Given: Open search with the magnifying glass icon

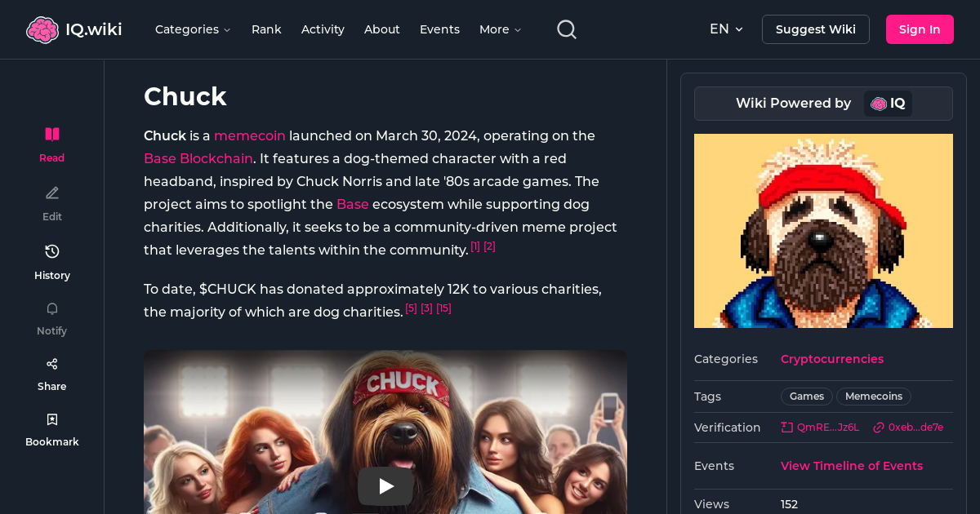Looking at the screenshot, I should [x=566, y=29].
